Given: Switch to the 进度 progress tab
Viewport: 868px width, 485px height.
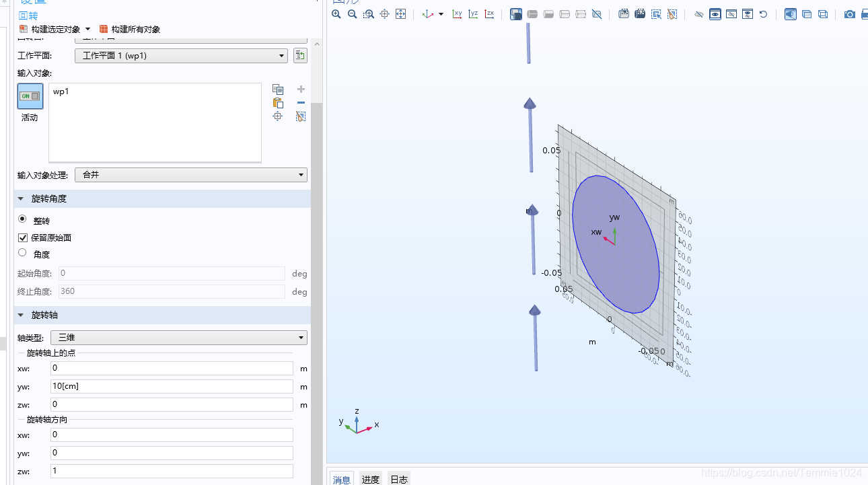Looking at the screenshot, I should pyautogui.click(x=370, y=479).
